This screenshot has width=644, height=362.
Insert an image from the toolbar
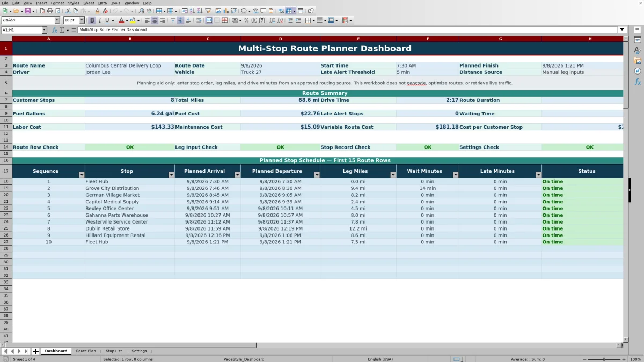point(218,11)
